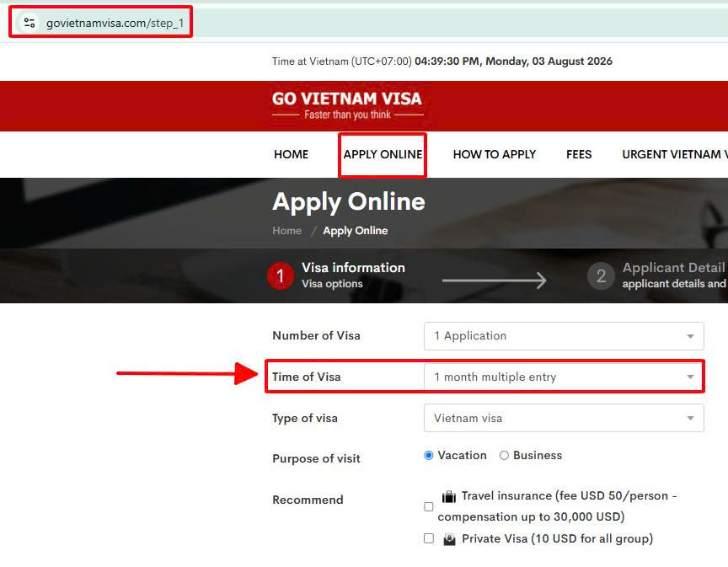Click the govietnamvisa.com/step_1 URL text
The height and width of the screenshot is (567, 728).
(x=115, y=24)
